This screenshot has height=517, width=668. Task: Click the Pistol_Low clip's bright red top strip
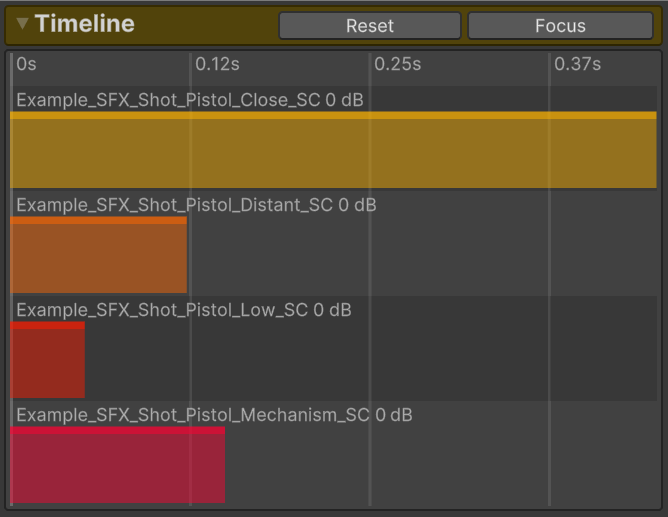pos(47,325)
